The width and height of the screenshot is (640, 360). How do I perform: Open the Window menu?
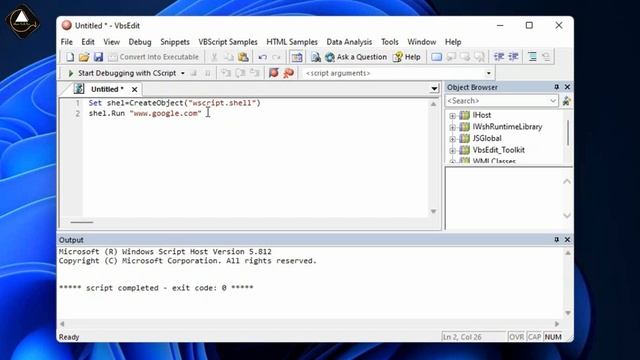click(x=422, y=42)
